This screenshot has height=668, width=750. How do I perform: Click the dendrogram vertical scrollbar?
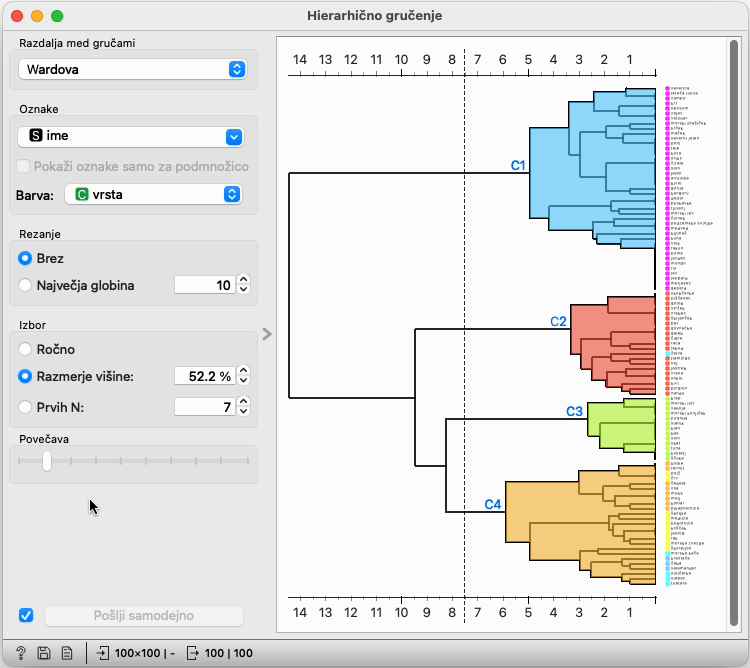pyautogui.click(x=734, y=332)
